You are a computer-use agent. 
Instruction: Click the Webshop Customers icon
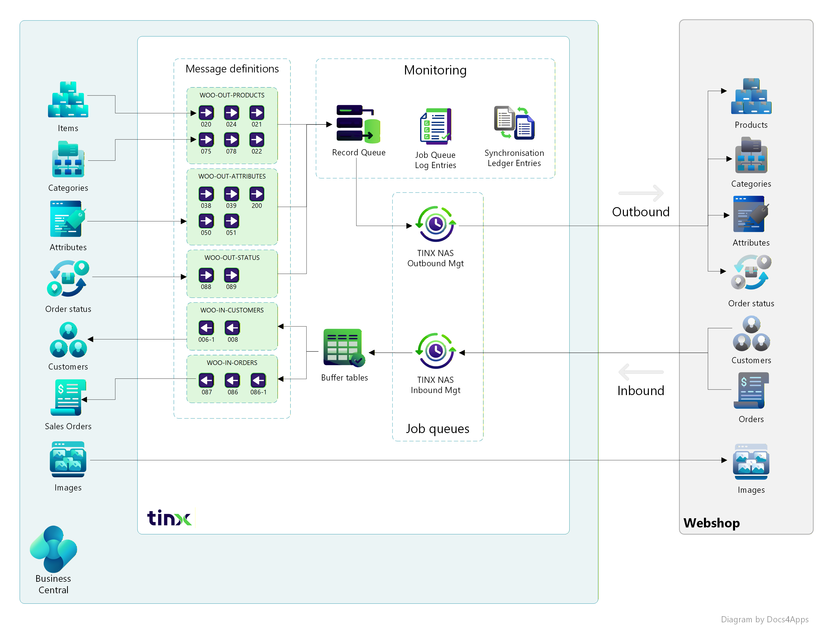(751, 333)
